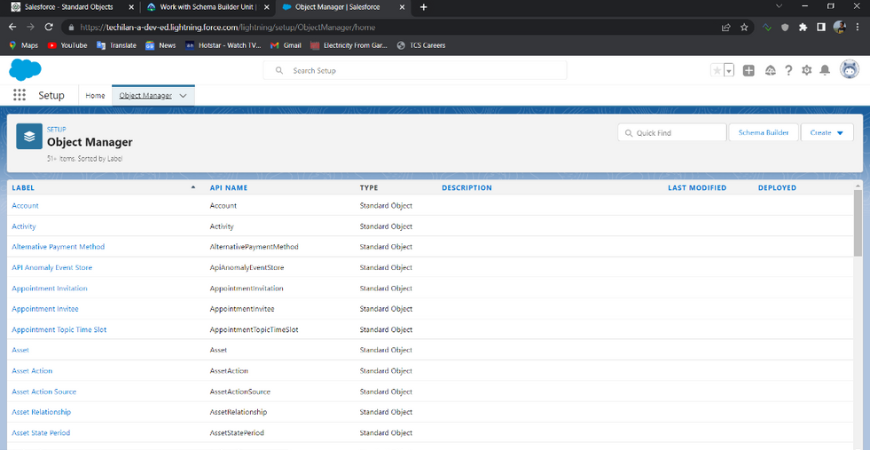The height and width of the screenshot is (450, 870).
Task: Bookmark the page in Chrome's address bar
Action: [744, 27]
